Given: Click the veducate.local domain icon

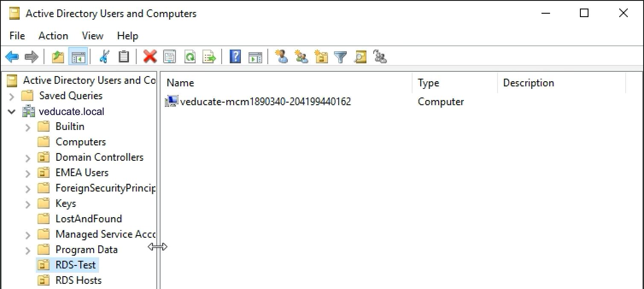Looking at the screenshot, I should pos(28,112).
